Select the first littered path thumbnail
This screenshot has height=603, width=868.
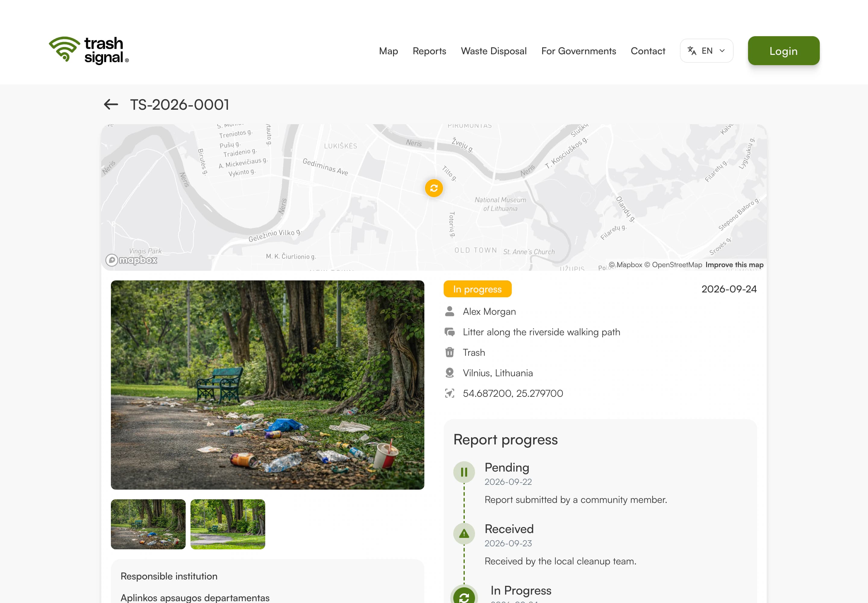[148, 524]
